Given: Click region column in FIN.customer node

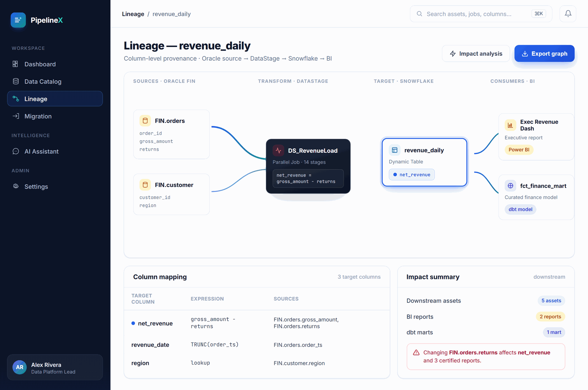Looking at the screenshot, I should 148,205.
